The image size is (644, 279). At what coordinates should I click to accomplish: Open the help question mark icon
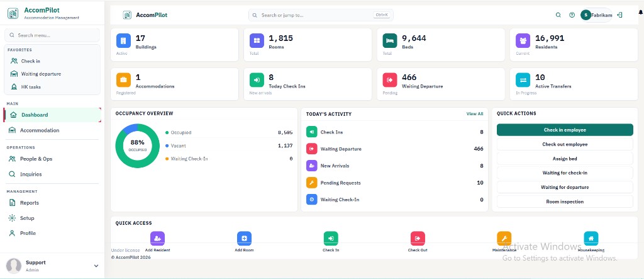[x=572, y=15]
